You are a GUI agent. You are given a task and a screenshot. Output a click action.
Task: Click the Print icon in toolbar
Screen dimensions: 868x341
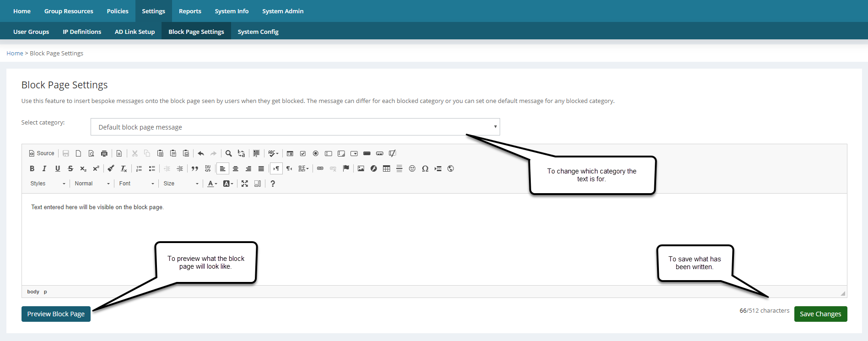[104, 153]
